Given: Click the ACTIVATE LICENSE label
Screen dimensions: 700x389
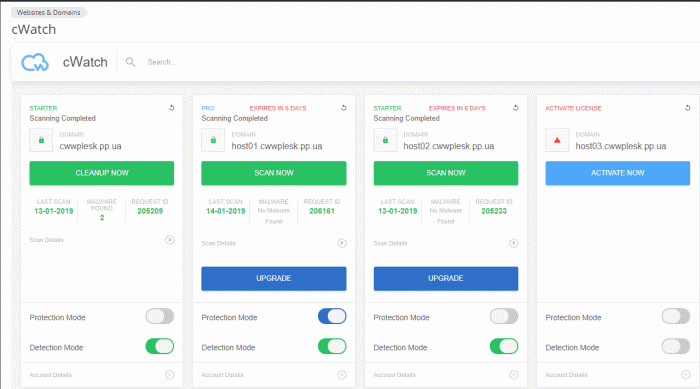Looking at the screenshot, I should tap(573, 108).
